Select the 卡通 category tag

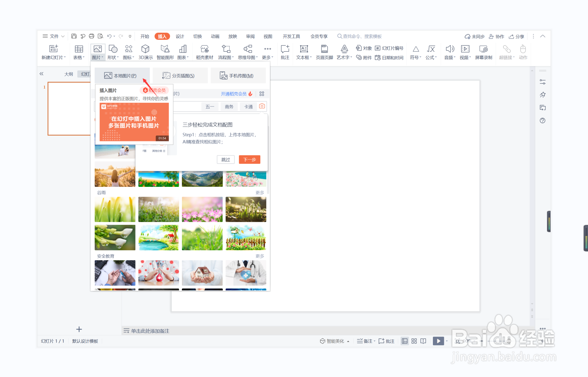tap(248, 107)
